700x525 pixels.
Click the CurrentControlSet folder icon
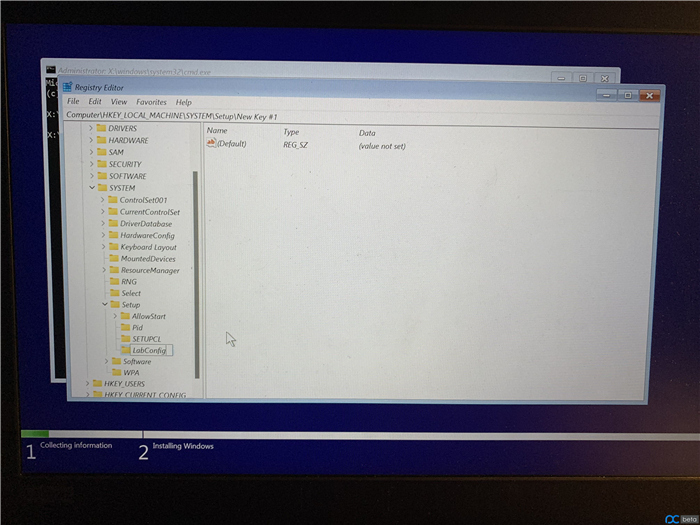pyautogui.click(x=113, y=212)
